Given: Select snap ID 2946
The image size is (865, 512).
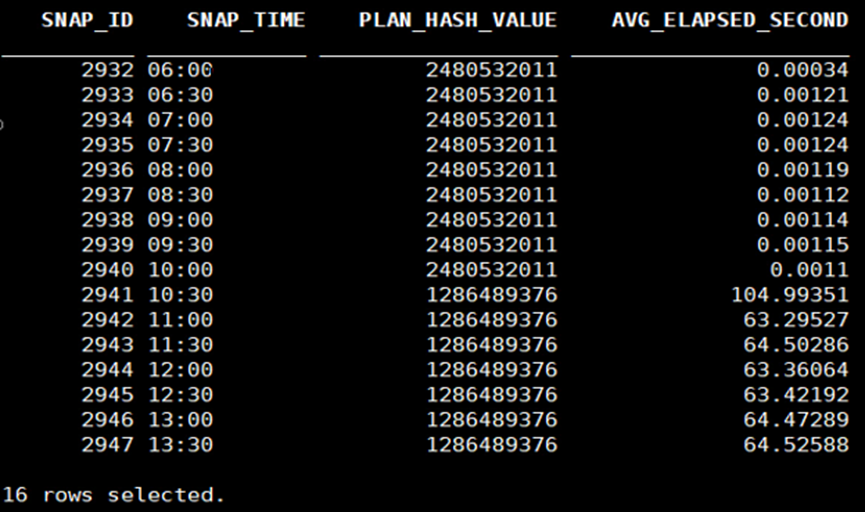Looking at the screenshot, I should point(108,420).
